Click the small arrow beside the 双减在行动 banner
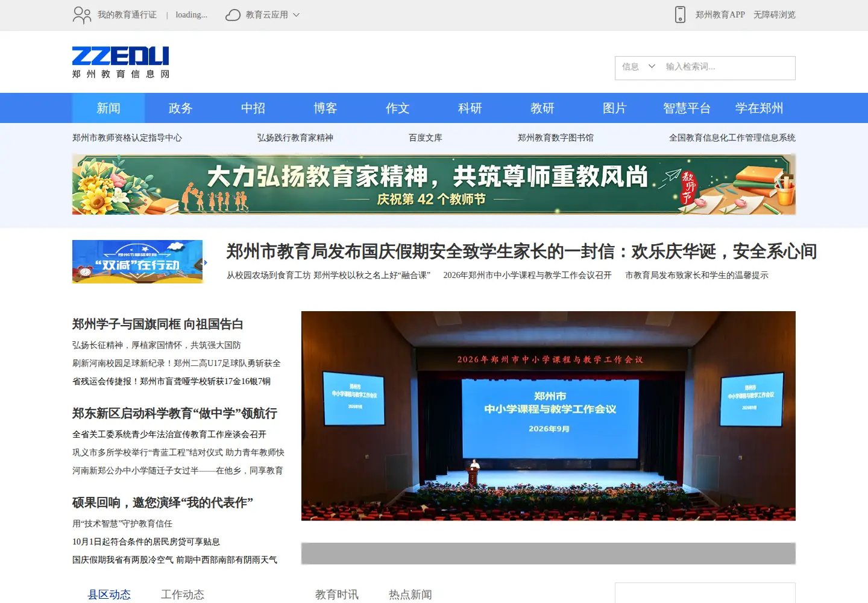 click(x=206, y=262)
